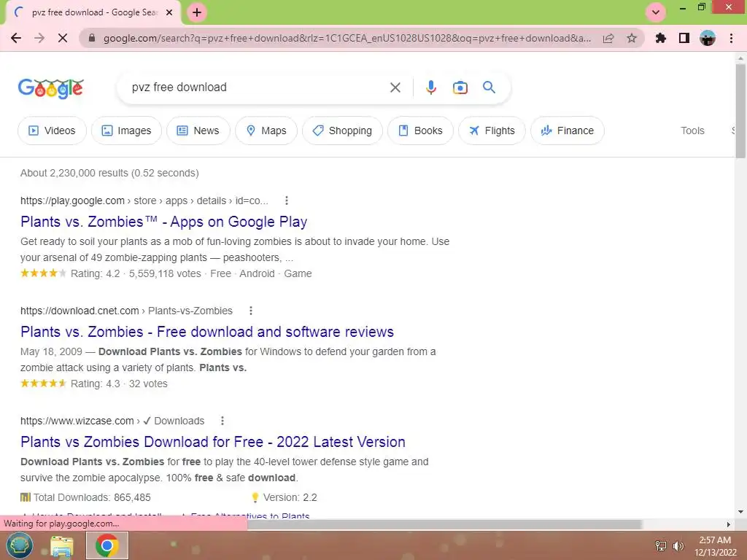Switch to Finance results tab
Screen dimensions: 747x560
tap(568, 131)
